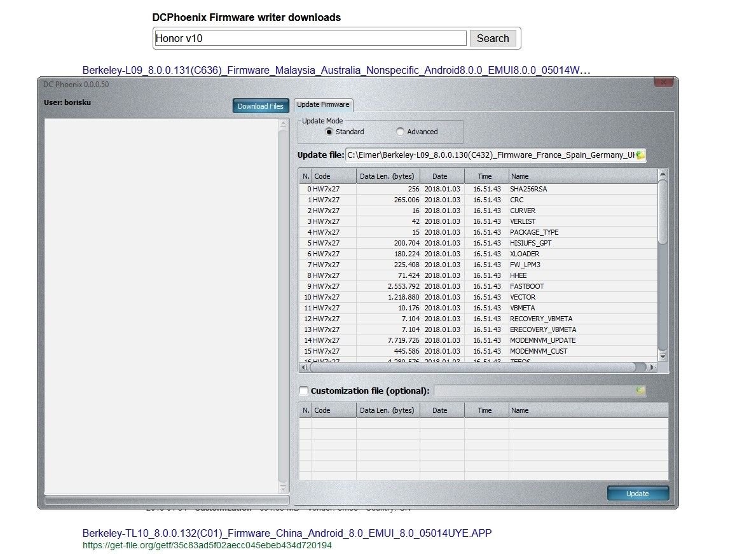Select the XLOADER row
Viewport: 756px width, 554px height.
(x=478, y=254)
